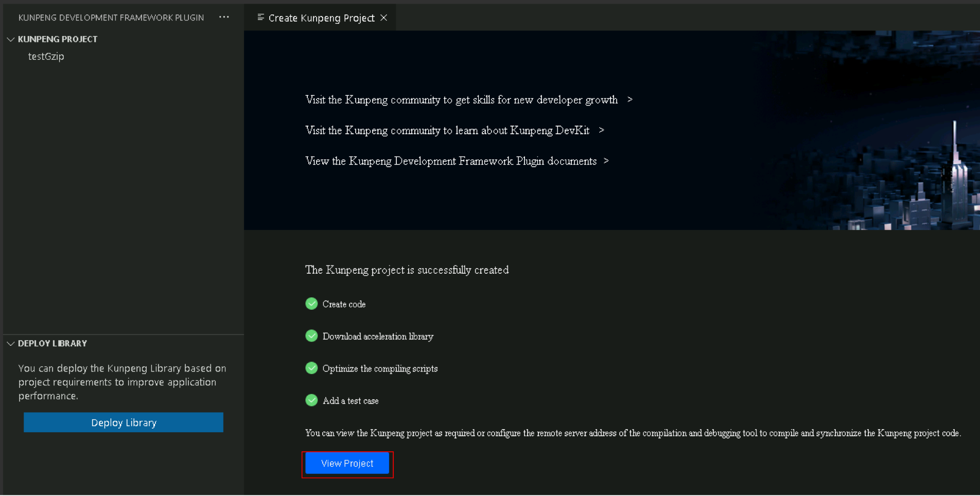Click arrow next to developer growth link
The height and width of the screenshot is (496, 980).
pos(630,100)
